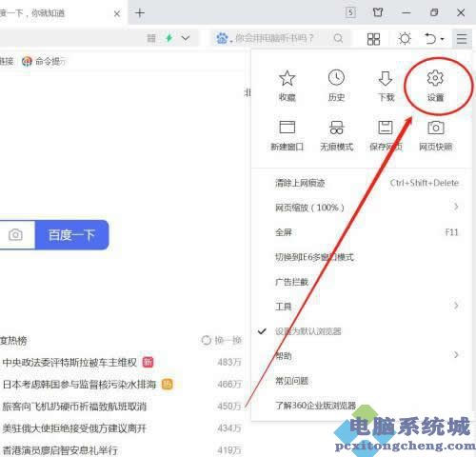Take a 网页快照 camera snapshot
Viewport: 476px width, 457px height.
point(435,135)
